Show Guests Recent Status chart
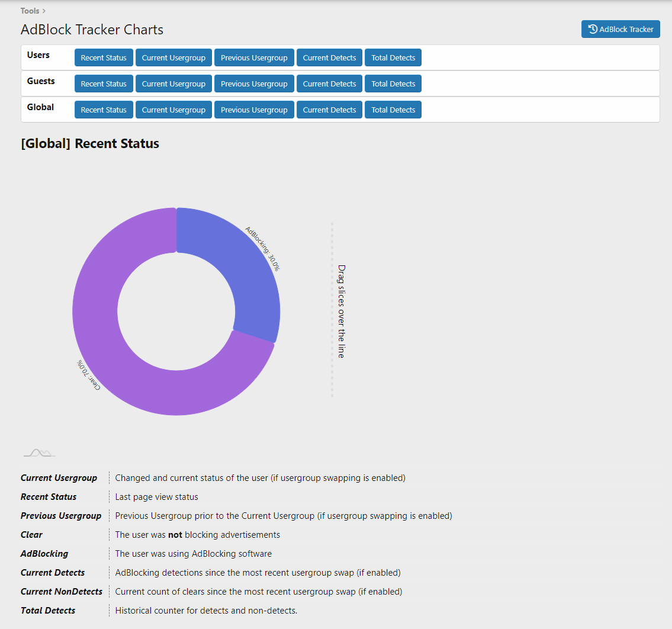The width and height of the screenshot is (672, 629). [104, 84]
